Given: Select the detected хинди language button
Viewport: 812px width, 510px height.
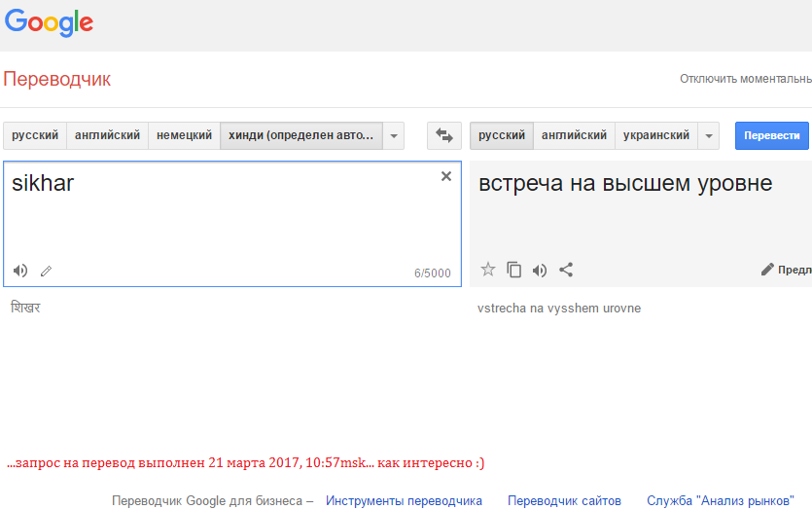Looking at the screenshot, I should tap(300, 135).
